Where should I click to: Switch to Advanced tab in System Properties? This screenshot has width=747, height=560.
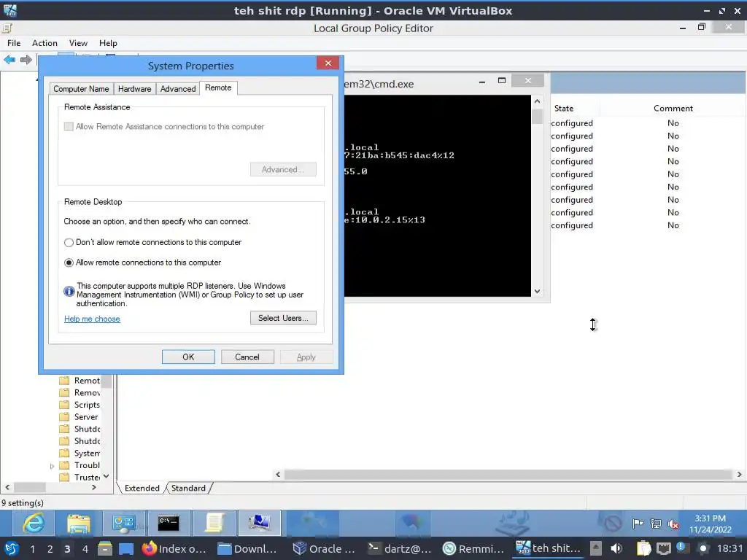tap(178, 89)
